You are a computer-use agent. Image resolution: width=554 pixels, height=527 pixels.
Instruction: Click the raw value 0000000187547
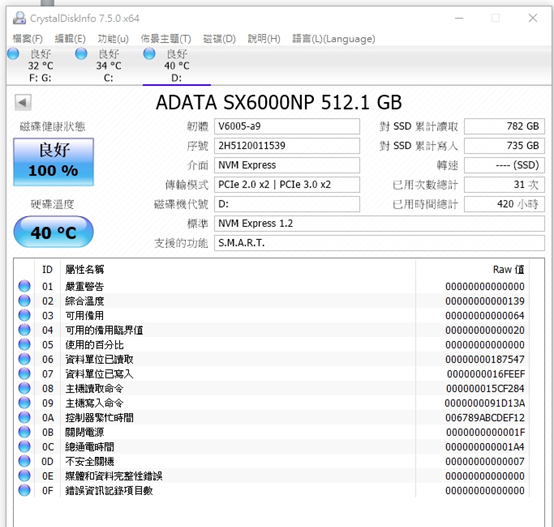485,359
